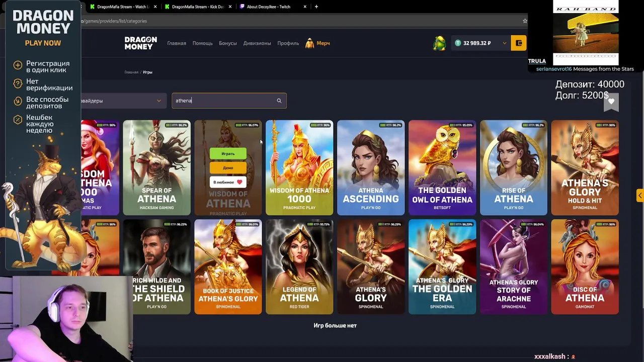Screen dimensions: 644x362
Task: Open Wisdom of Athena 1000 card
Action: click(x=299, y=168)
